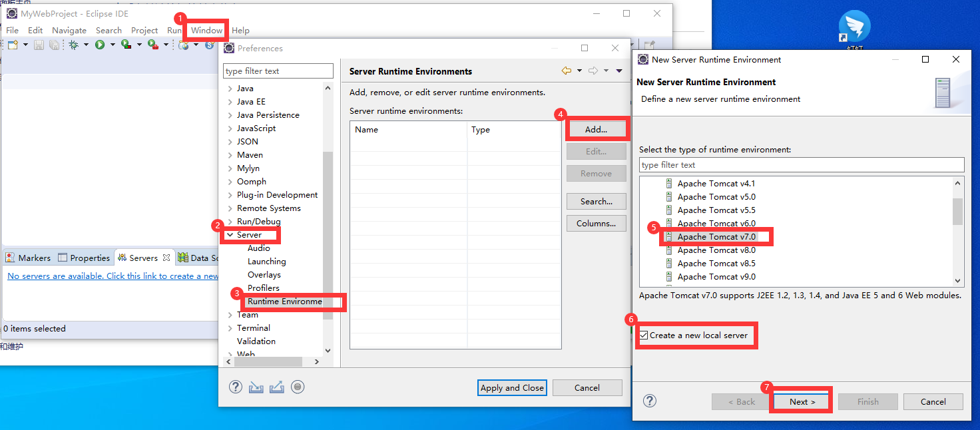Click the Import preferences icon in Preferences

click(256, 387)
